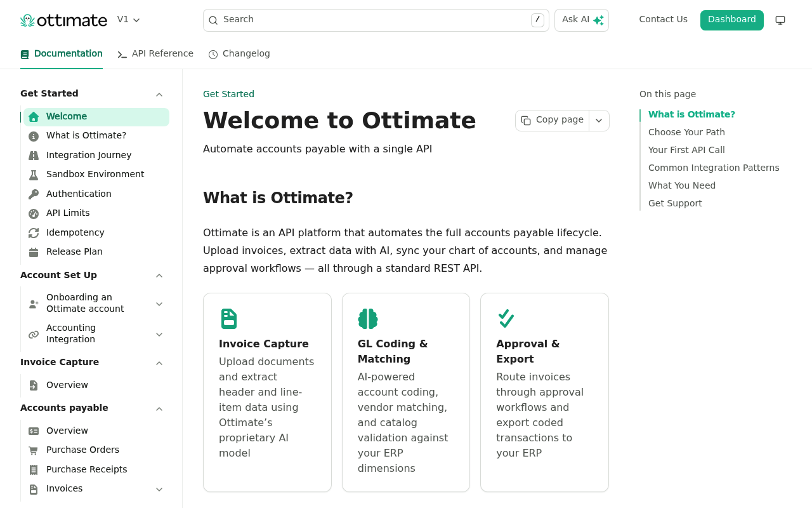Viewport: 812px width, 508px height.
Task: Switch to the API Reference tab
Action: click(x=155, y=54)
